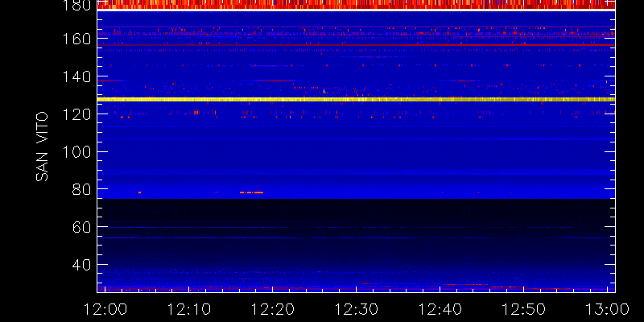Click the 12:50 time axis label

pyautogui.click(x=524, y=309)
